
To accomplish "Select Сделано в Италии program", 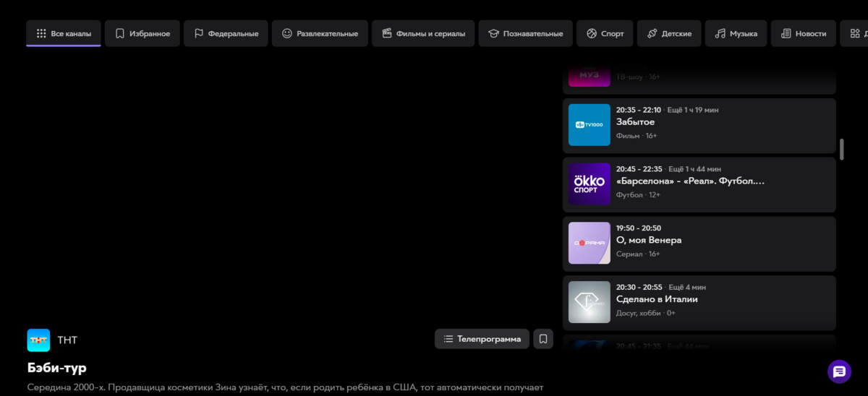I will click(657, 299).
